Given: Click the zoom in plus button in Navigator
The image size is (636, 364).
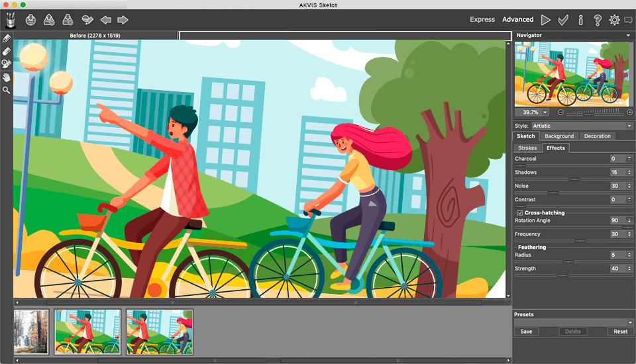Looking at the screenshot, I should tap(629, 113).
